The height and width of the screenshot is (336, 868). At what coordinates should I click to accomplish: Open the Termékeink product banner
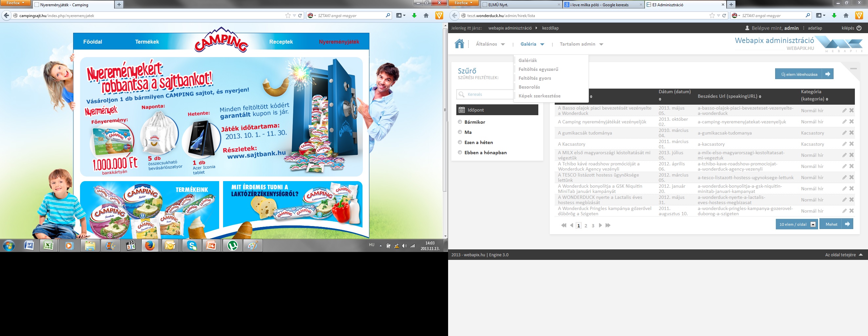coord(150,210)
